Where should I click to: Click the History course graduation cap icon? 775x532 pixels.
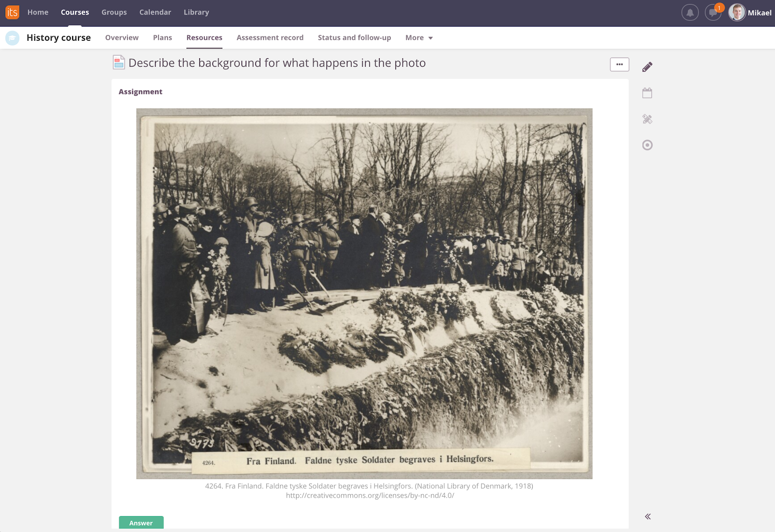click(13, 38)
